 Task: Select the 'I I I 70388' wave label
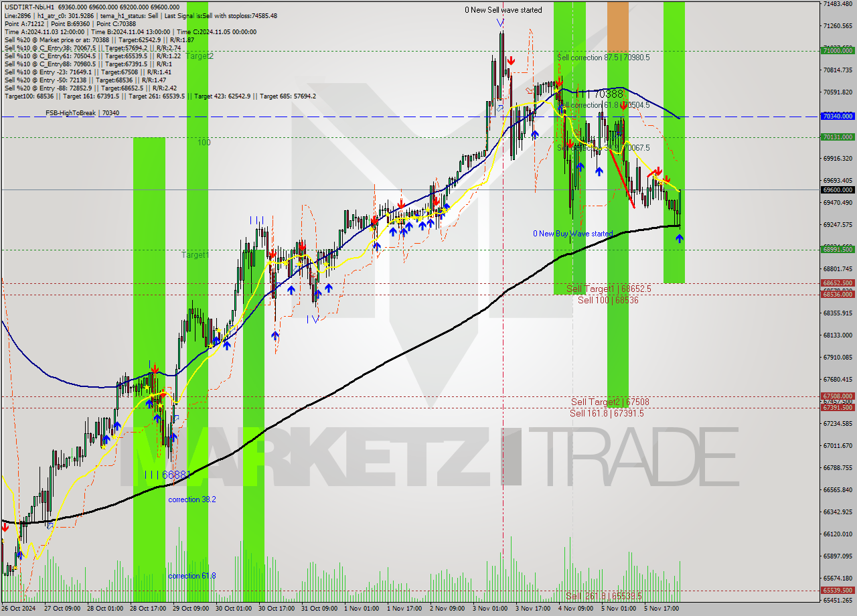pos(600,94)
